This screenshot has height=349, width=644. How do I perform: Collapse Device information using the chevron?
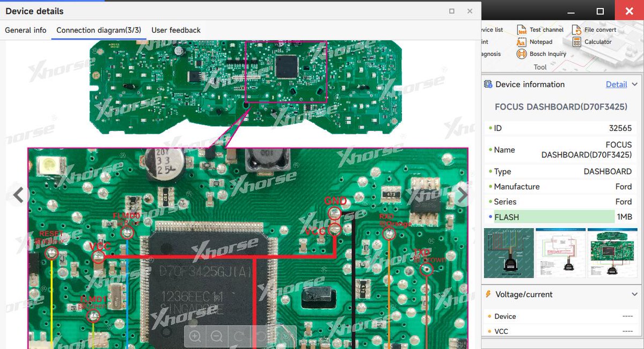pyautogui.click(x=636, y=84)
